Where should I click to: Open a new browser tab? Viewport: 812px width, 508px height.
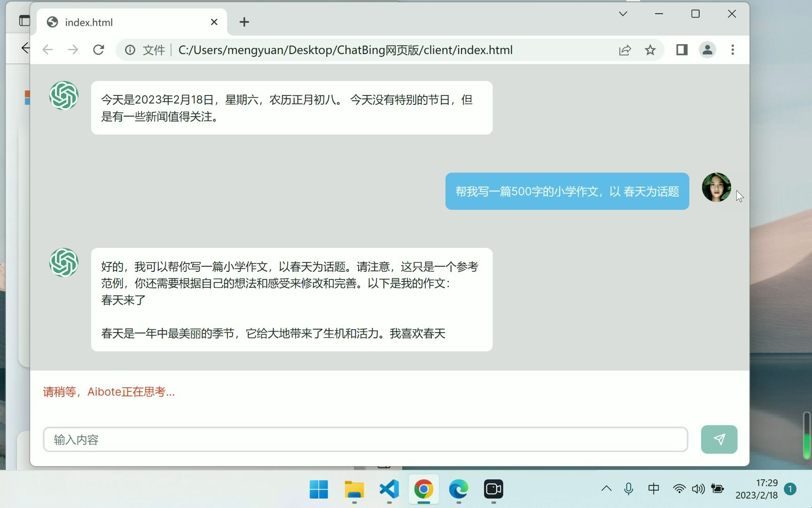244,22
